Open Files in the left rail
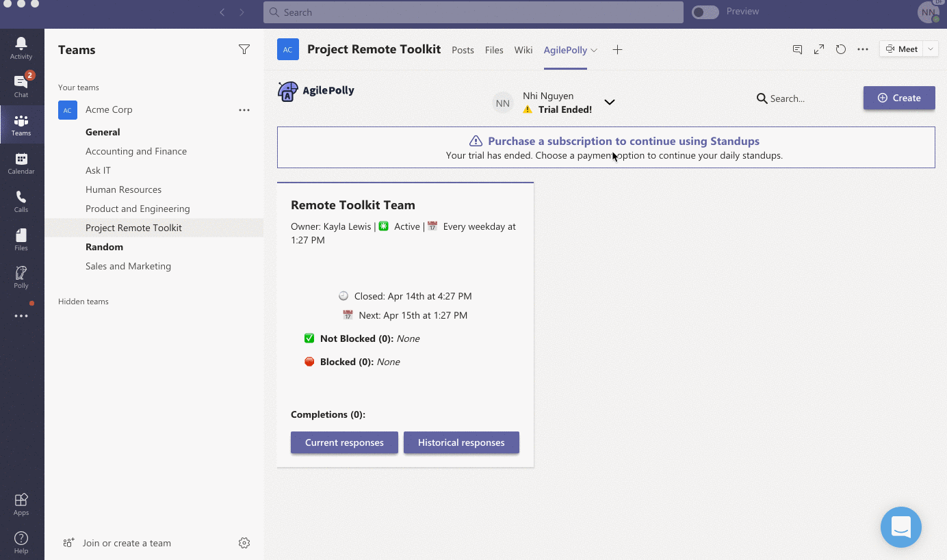 [x=21, y=239]
